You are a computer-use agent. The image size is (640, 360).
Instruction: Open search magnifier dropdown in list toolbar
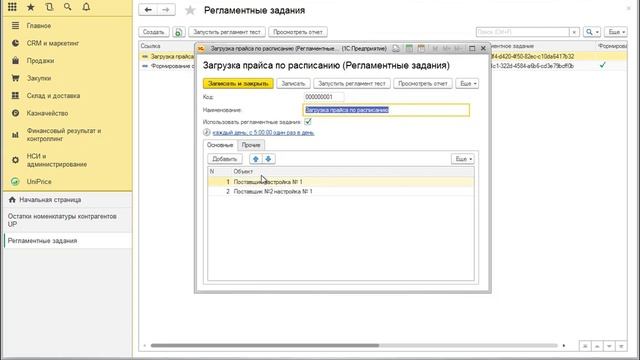[592, 32]
